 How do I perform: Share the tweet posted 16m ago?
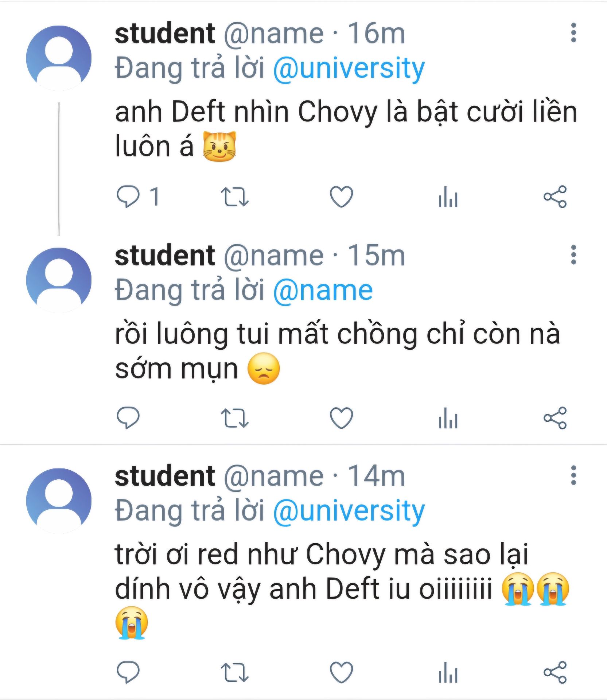(555, 197)
